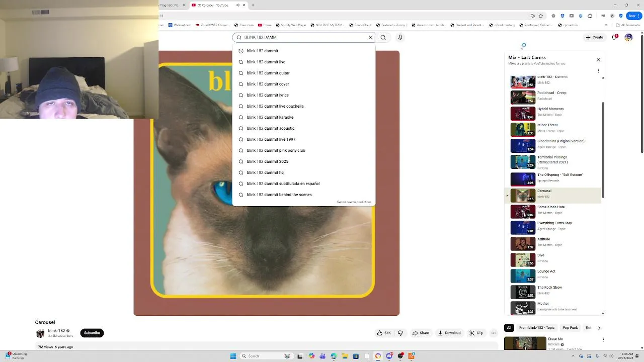Download the Carousel video
Screen dimensions: 644x362
(449, 333)
